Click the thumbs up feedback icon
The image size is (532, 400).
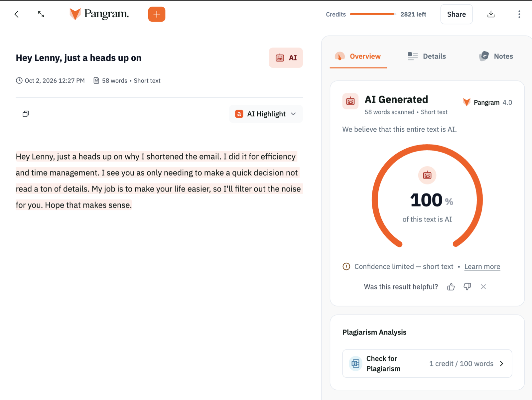coord(451,287)
